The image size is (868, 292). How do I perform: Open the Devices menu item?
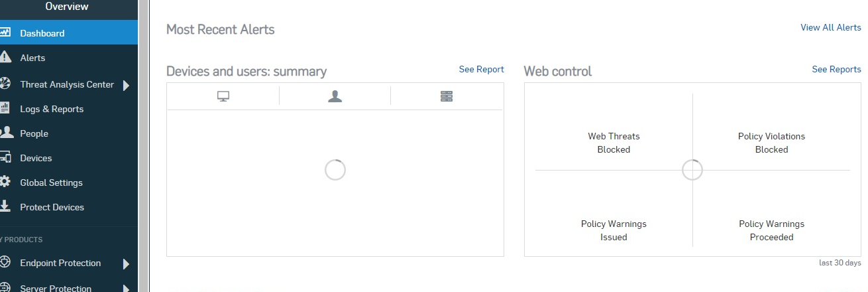point(69,158)
